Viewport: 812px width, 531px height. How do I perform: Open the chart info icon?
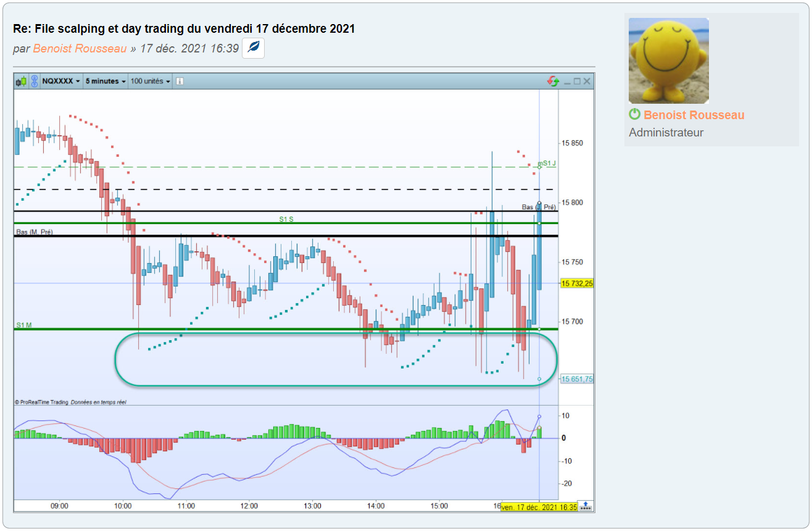[180, 81]
